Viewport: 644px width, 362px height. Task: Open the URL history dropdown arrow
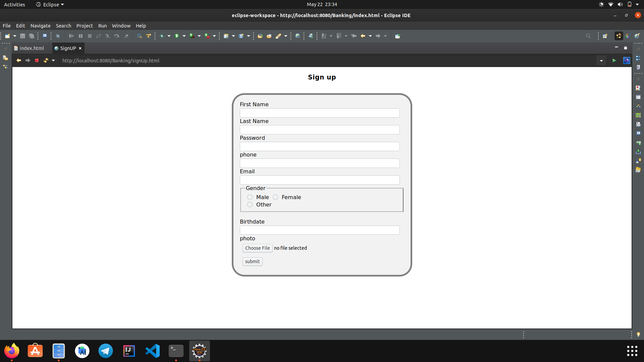pyautogui.click(x=601, y=61)
